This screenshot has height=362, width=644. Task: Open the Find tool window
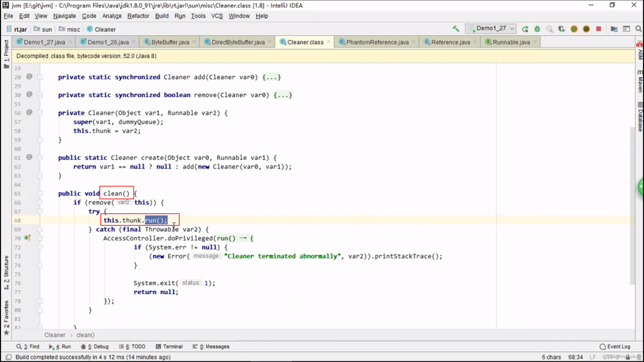(28, 347)
